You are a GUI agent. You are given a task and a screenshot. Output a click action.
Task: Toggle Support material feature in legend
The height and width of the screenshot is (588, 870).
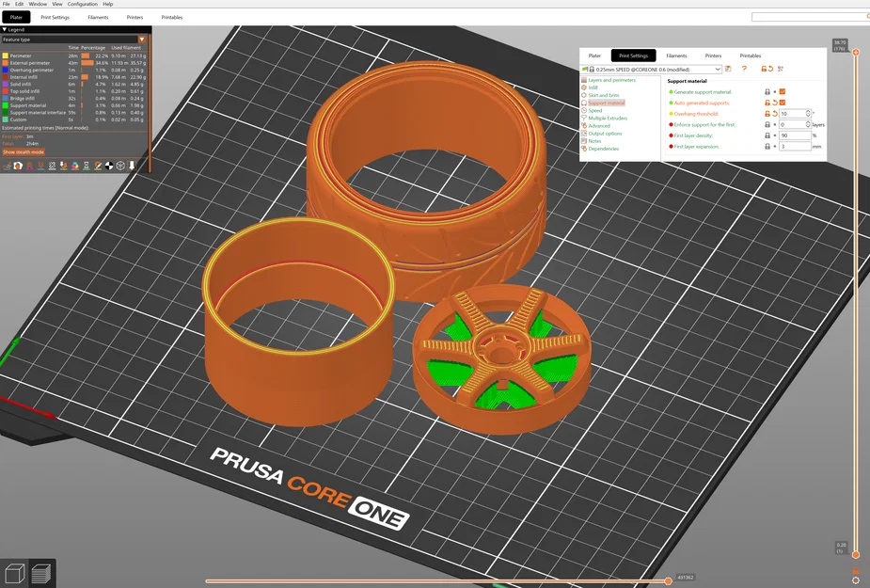(x=73, y=105)
